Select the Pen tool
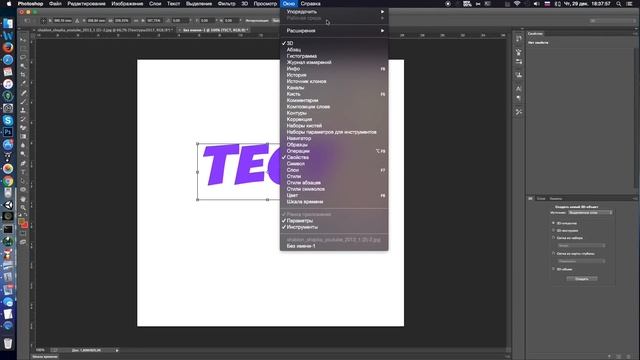Image resolution: width=640 pixels, height=360 pixels. coord(23,163)
